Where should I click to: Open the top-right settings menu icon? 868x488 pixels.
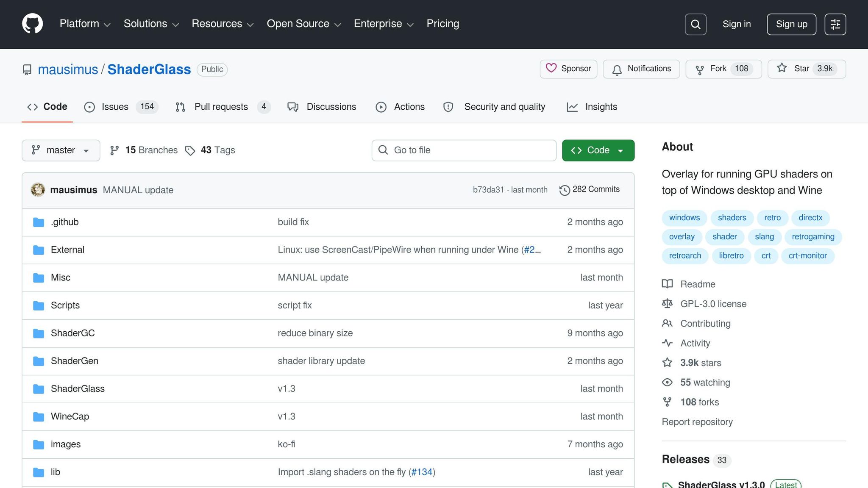[x=835, y=24]
